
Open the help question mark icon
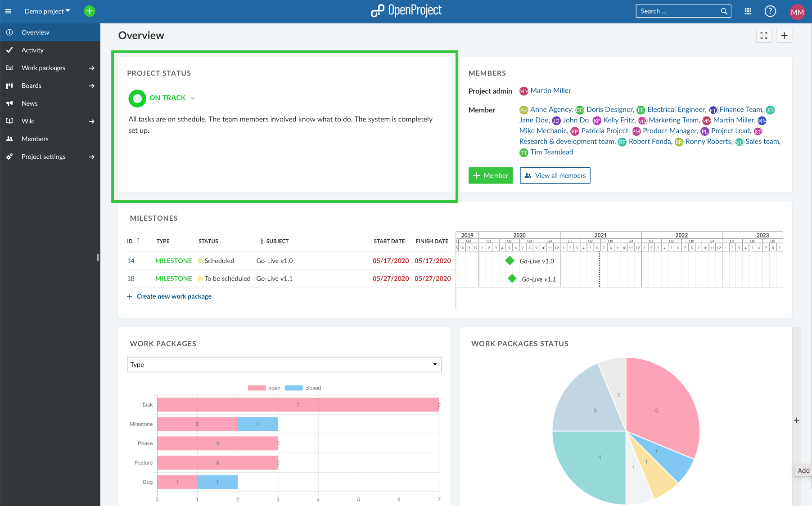[x=770, y=11]
